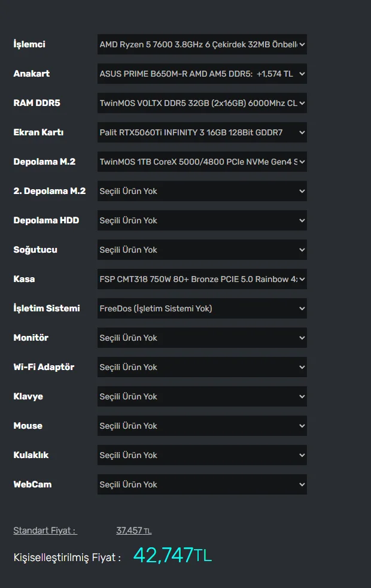Click the Standart Fiyat label
Image resolution: width=371 pixels, height=588 pixels.
tap(45, 531)
